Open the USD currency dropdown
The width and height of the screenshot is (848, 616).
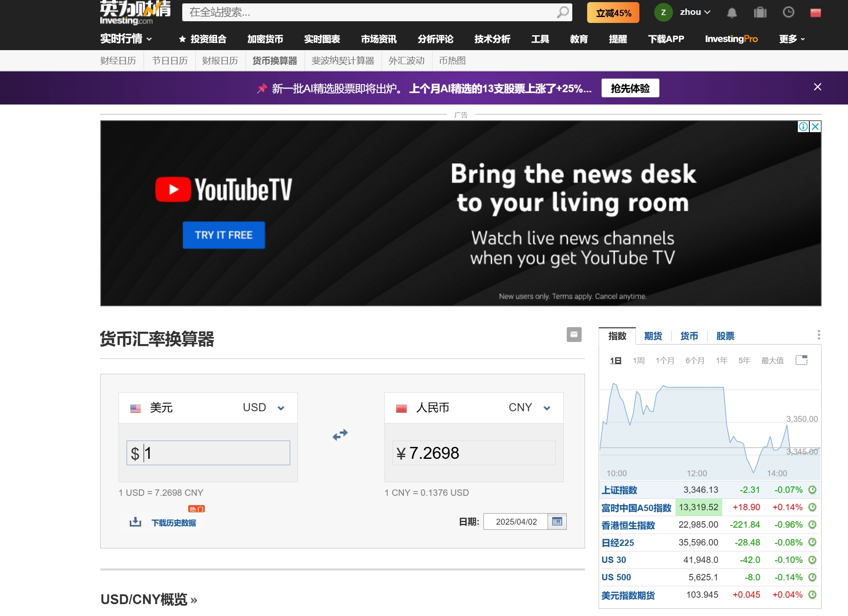pos(280,407)
